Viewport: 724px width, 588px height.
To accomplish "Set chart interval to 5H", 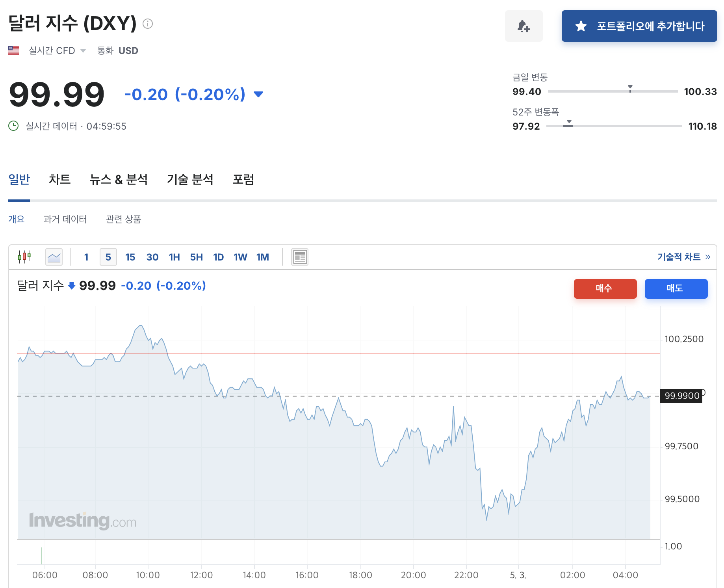I will [x=196, y=257].
